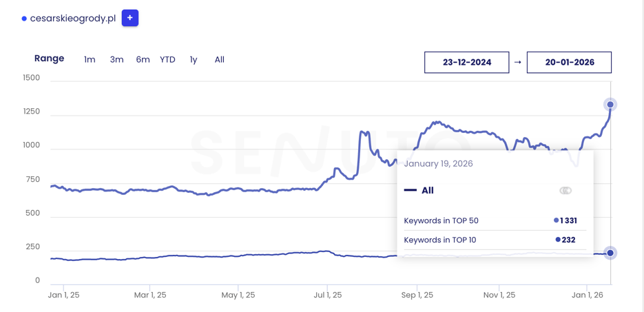Select the 3m range option
This screenshot has height=312, width=644.
click(116, 60)
